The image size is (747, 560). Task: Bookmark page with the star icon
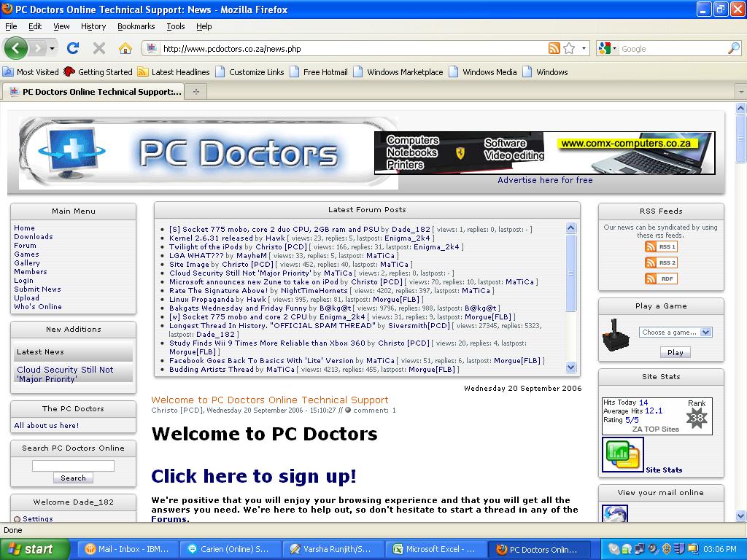click(569, 49)
